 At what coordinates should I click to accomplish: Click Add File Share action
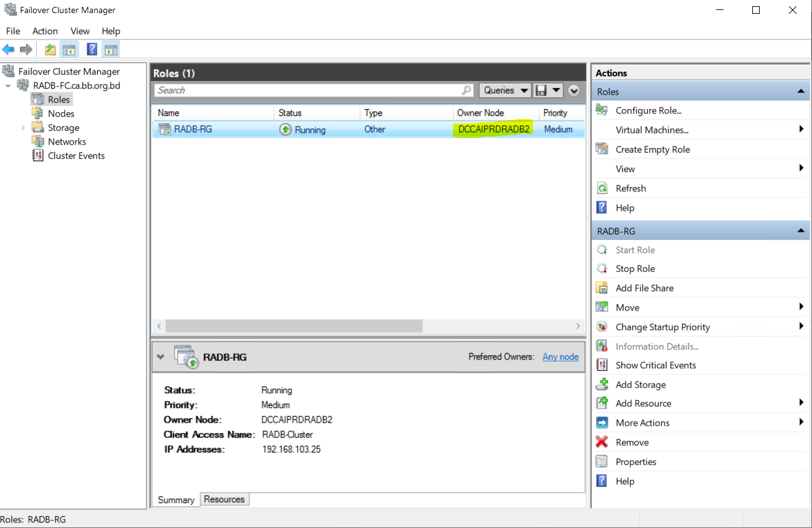click(x=644, y=288)
